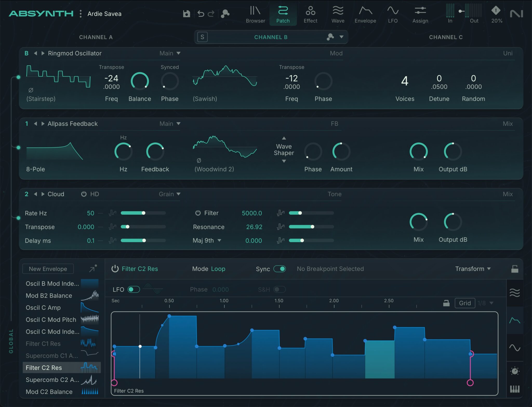Viewport: 532px width, 407px height.
Task: Switch to the Envelope tab
Action: [365, 15]
